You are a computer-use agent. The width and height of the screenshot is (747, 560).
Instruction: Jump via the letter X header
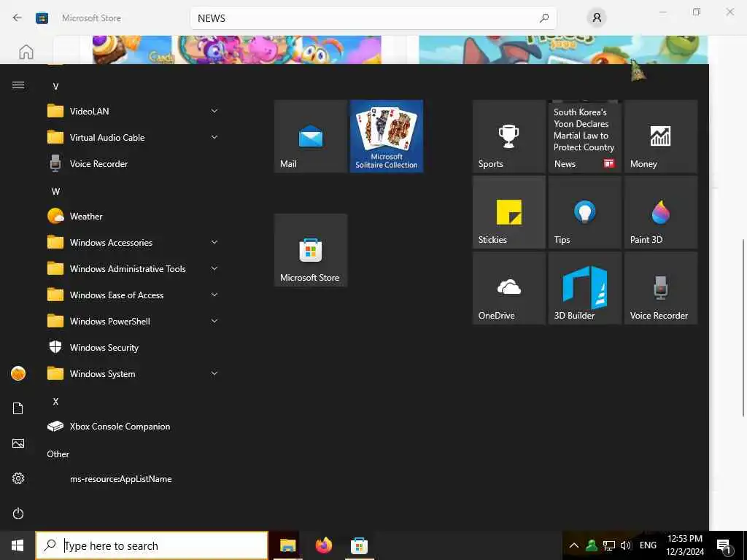55,402
